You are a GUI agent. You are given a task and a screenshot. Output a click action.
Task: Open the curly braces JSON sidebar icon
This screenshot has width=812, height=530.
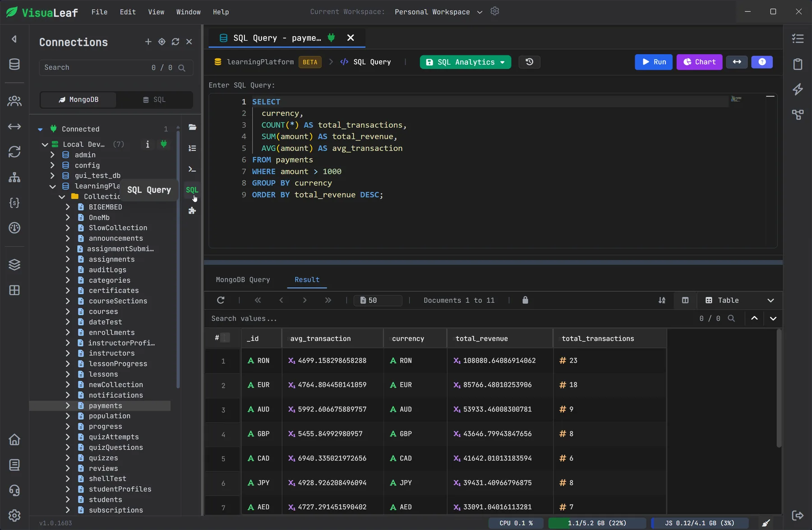[x=14, y=203]
